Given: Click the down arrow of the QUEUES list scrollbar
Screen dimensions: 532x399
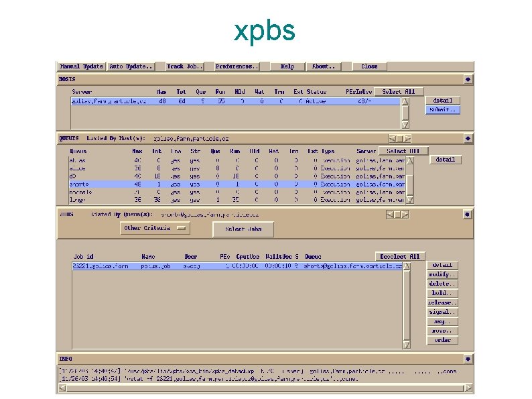Looking at the screenshot, I should pos(410,199).
